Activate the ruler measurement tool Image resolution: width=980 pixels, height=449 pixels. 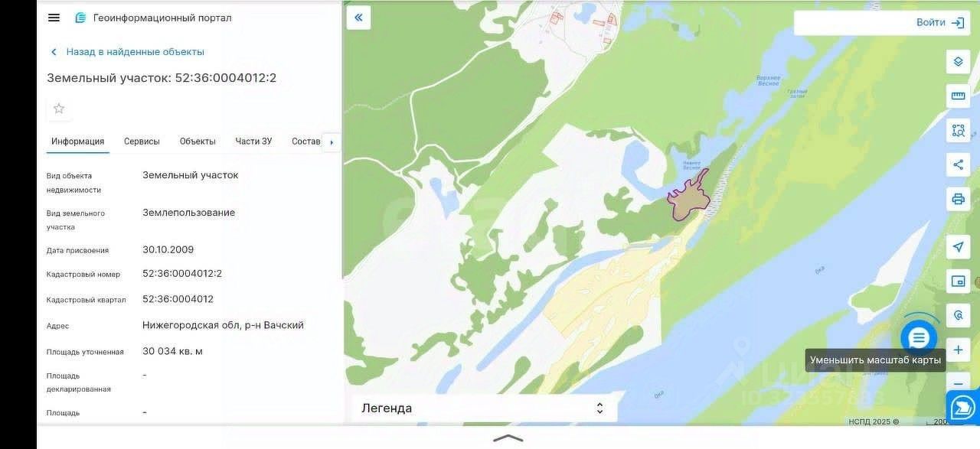958,96
